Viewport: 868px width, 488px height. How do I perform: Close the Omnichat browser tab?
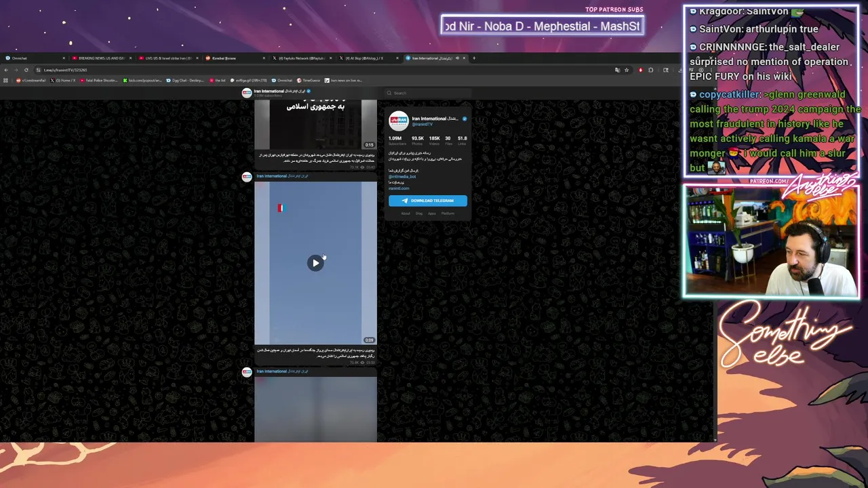(64, 58)
